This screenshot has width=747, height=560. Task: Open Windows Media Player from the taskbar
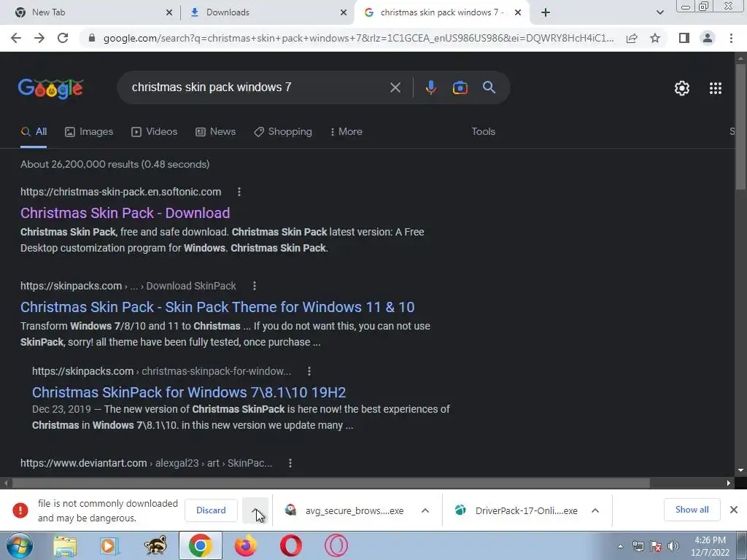[x=109, y=546]
